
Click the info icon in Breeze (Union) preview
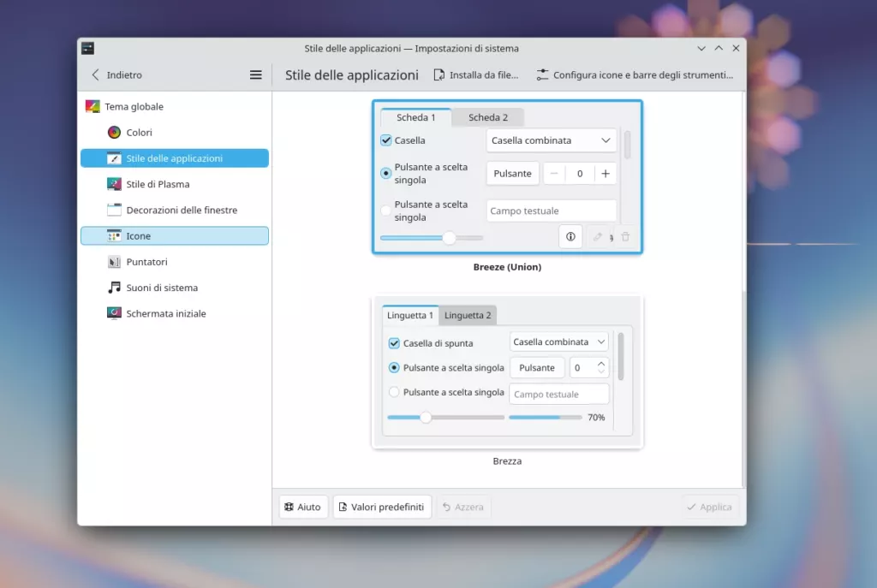pyautogui.click(x=570, y=236)
